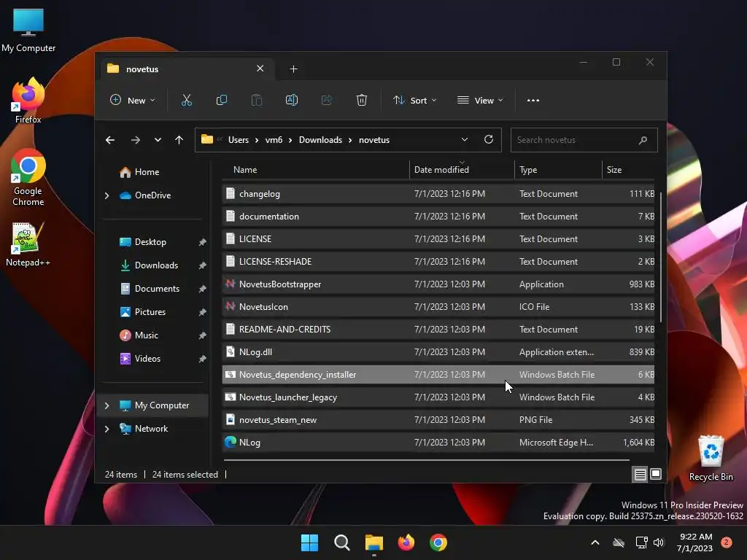Go back with the left arrow
This screenshot has width=747, height=560.
pos(110,140)
